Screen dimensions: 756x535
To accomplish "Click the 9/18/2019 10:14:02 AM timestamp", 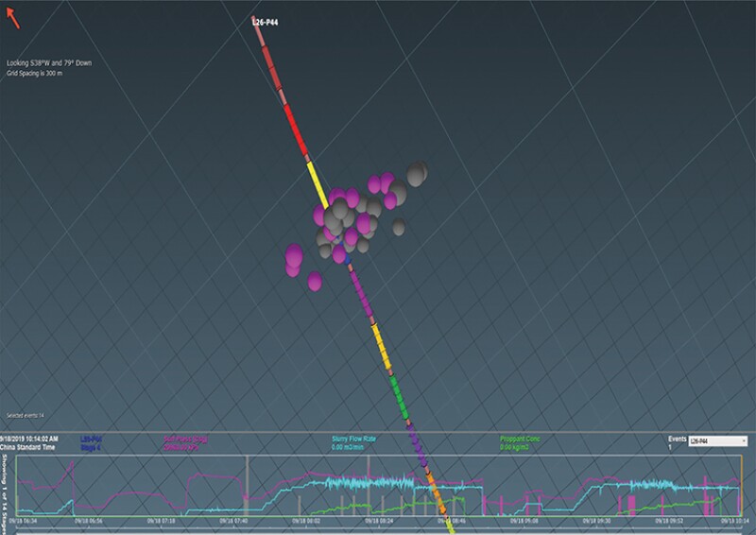I will tap(29, 439).
